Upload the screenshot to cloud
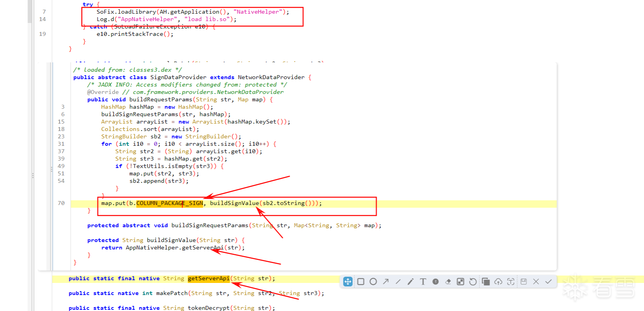This screenshot has width=644, height=311. pos(498,281)
